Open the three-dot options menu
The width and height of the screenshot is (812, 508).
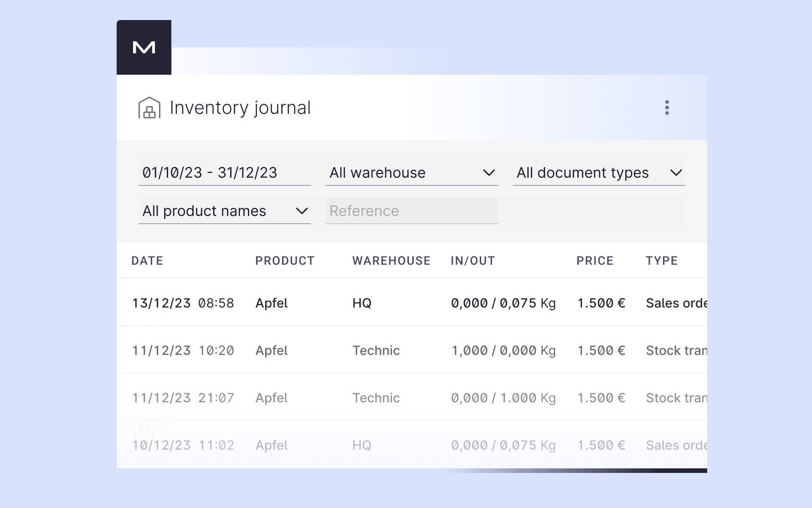point(667,108)
